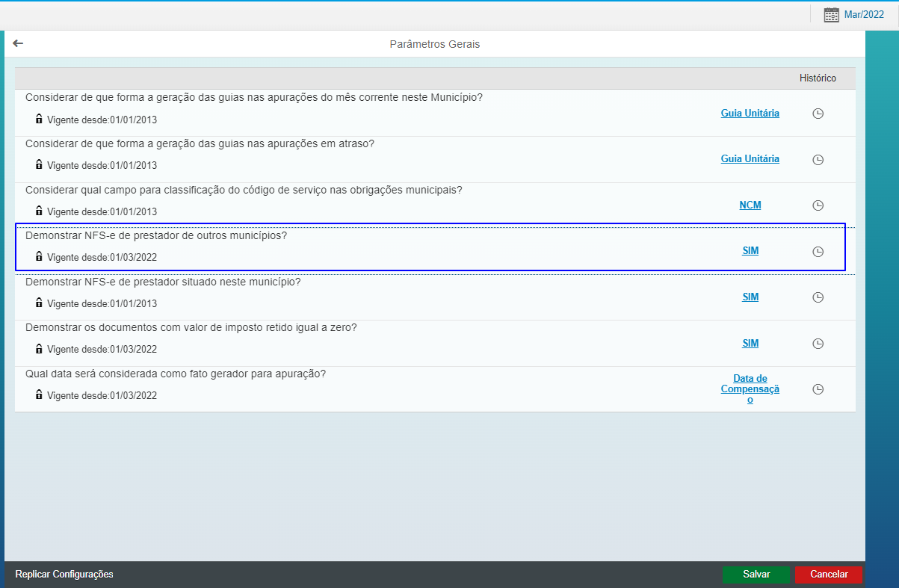Toggle lock icon on first parameter row
The width and height of the screenshot is (899, 588).
tap(39, 119)
